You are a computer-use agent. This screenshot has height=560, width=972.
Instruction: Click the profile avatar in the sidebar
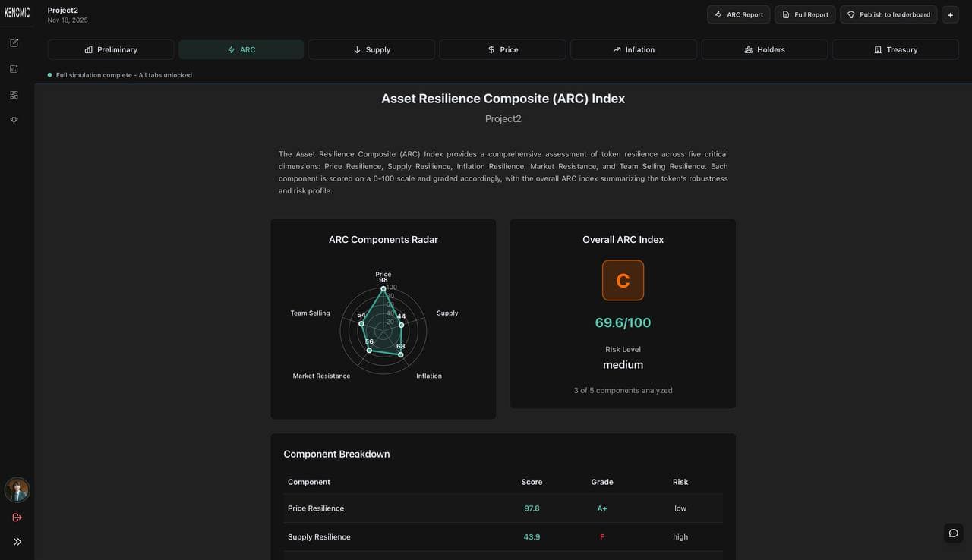[x=17, y=489]
